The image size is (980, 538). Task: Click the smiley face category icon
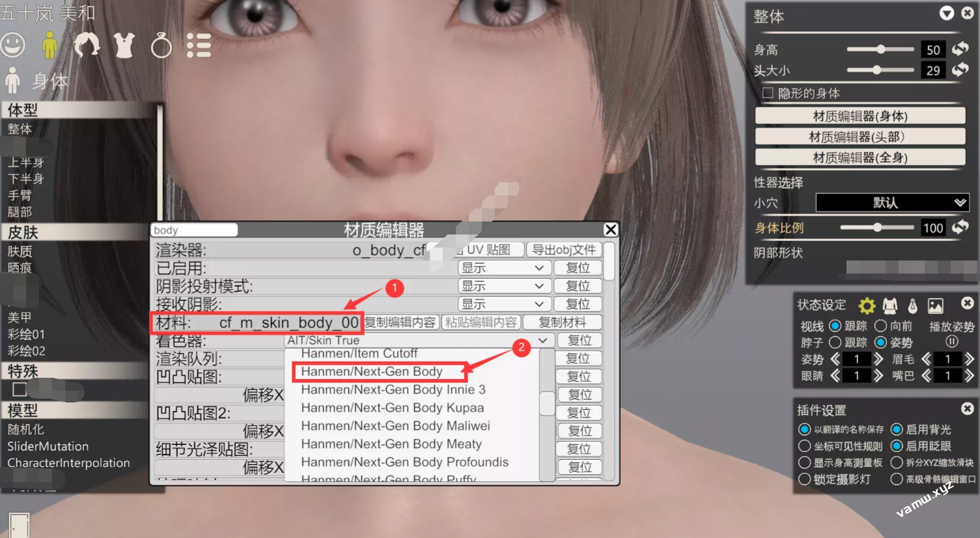(13, 45)
